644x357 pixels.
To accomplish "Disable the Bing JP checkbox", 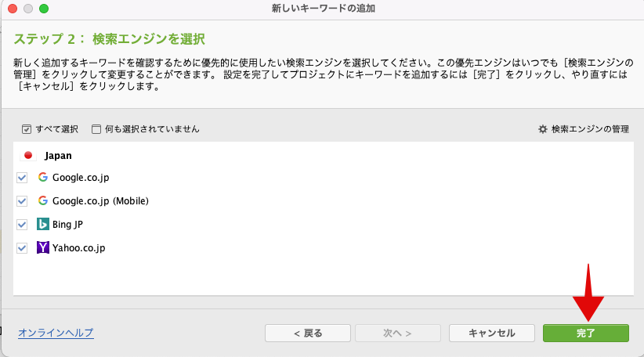I will tap(22, 225).
